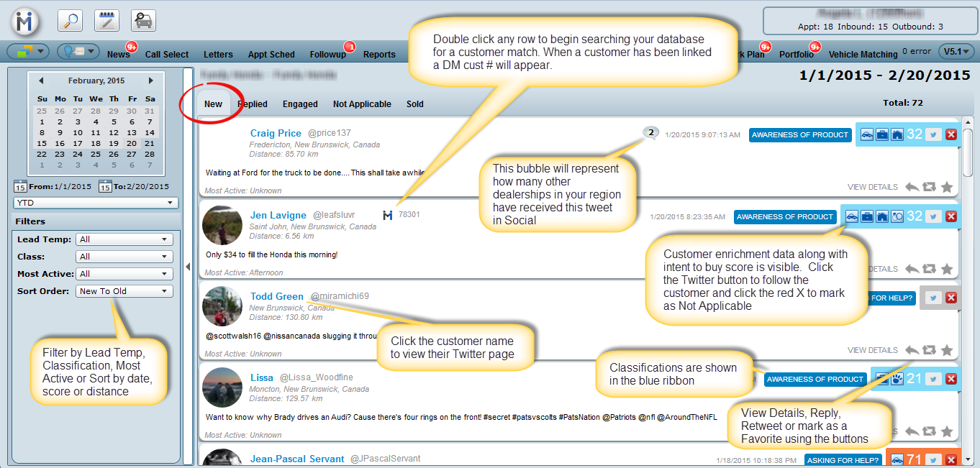Viewport: 980px width, 468px height.
Task: Open the calendar notepad icon in top toolbar
Action: 106,21
